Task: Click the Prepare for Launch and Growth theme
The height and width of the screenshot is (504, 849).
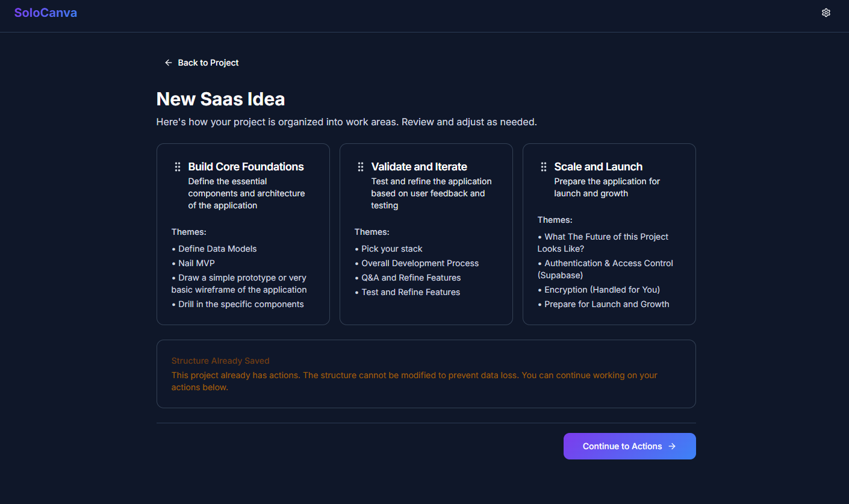Action: click(x=606, y=304)
